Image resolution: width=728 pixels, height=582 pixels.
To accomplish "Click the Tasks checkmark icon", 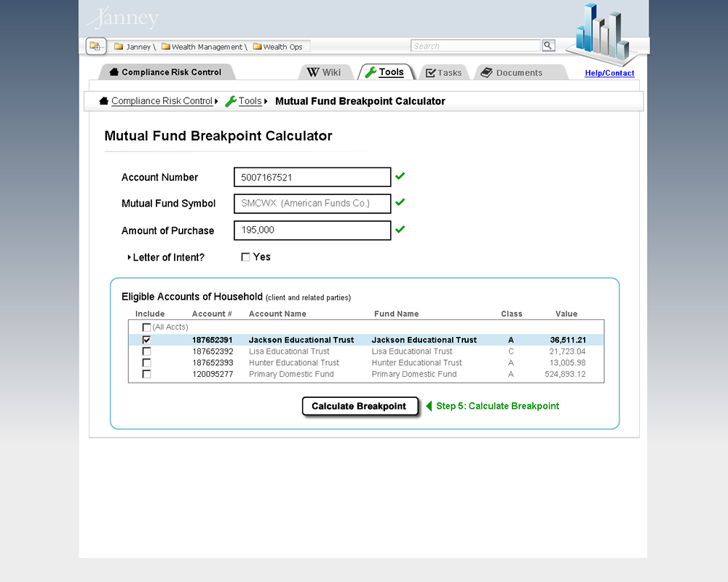I will [x=430, y=72].
